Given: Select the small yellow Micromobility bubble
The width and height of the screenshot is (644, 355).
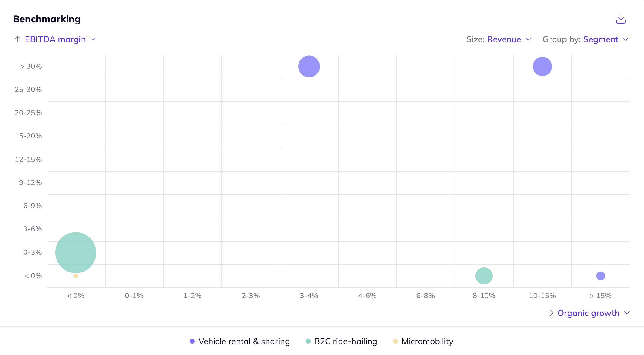Looking at the screenshot, I should click(76, 276).
